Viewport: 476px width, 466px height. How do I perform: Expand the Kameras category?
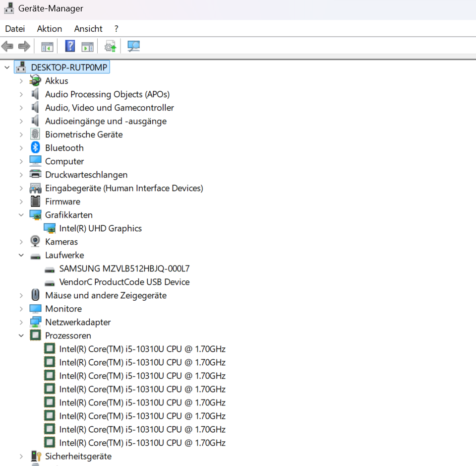[21, 242]
